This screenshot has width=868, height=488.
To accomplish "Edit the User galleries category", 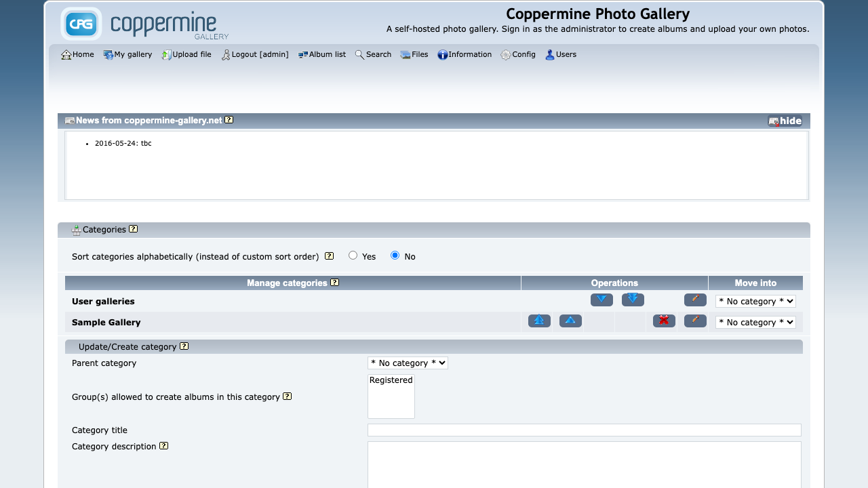I will coord(695,300).
